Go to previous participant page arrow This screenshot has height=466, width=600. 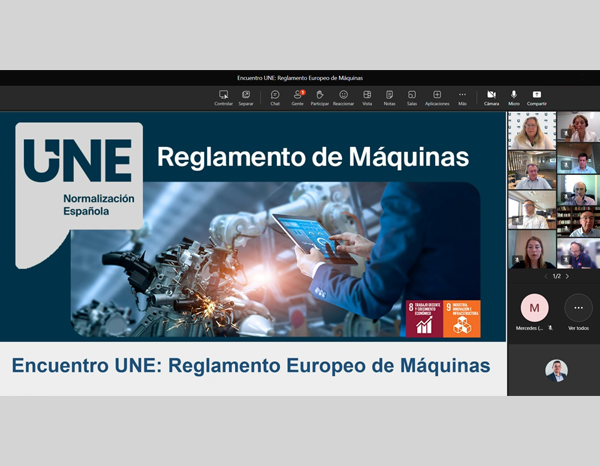[546, 276]
